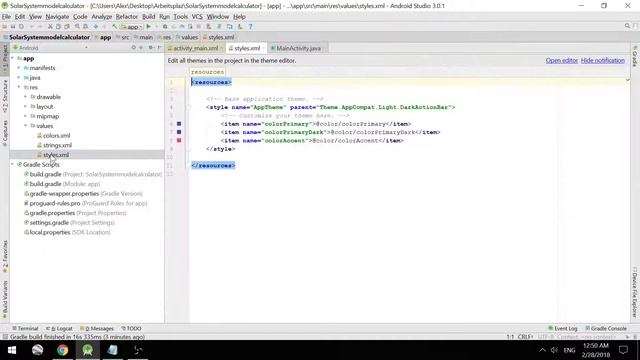Select build.gradle (Project) file
The image size is (640, 360).
click(x=93, y=174)
